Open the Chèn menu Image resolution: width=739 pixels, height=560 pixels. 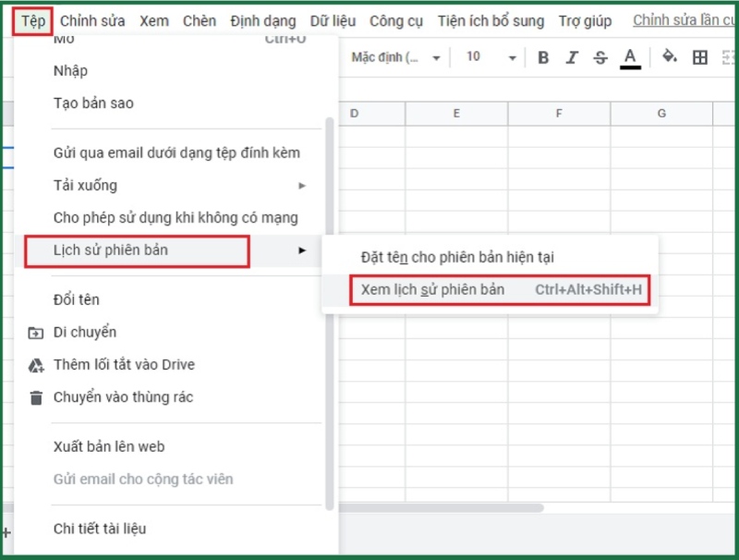click(x=200, y=20)
